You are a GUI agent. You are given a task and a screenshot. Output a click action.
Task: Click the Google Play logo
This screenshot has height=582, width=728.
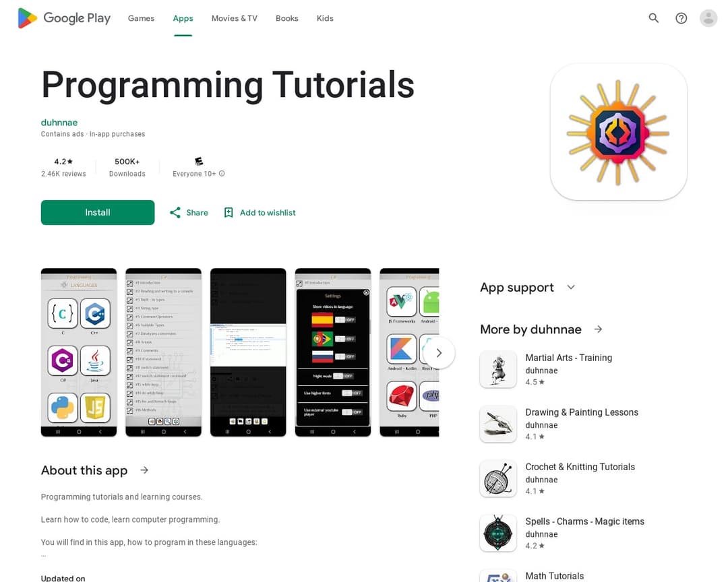[x=64, y=18]
